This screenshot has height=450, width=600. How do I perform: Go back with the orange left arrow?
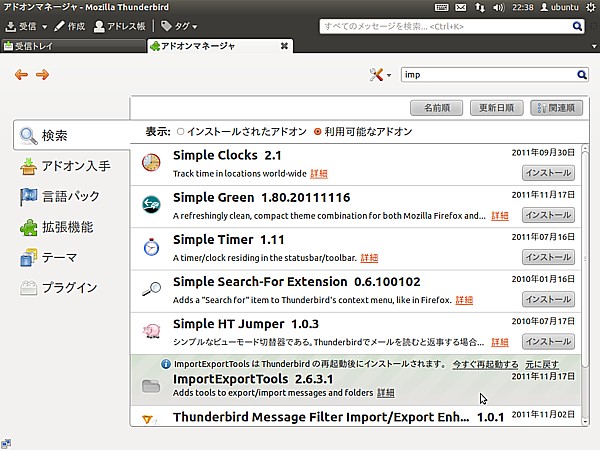tap(21, 74)
